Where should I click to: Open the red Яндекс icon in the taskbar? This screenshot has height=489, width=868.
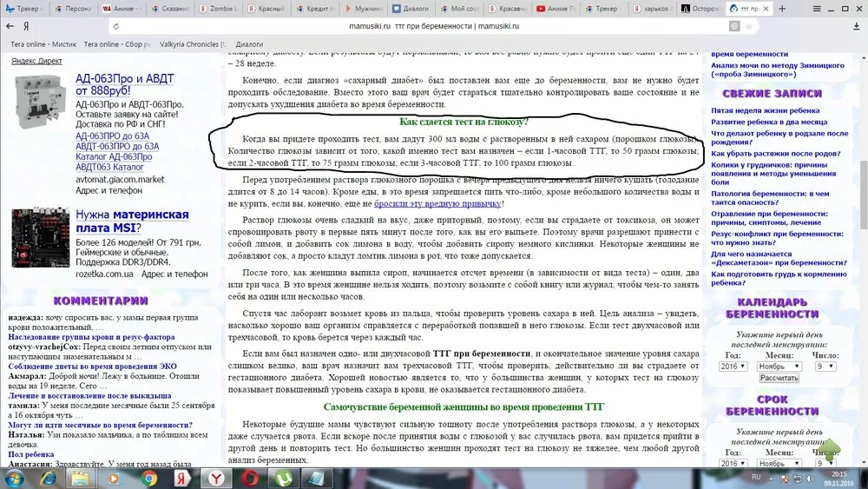pos(181,478)
